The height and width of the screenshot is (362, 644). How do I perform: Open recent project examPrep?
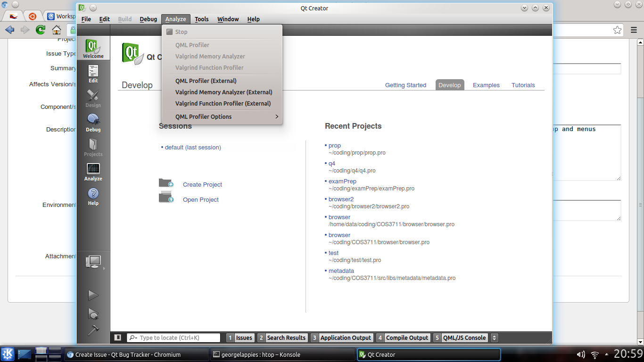pos(342,181)
